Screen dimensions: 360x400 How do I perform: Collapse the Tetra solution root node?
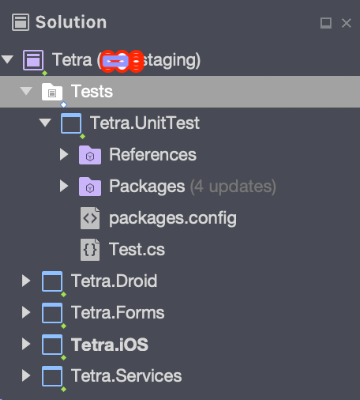[7, 60]
